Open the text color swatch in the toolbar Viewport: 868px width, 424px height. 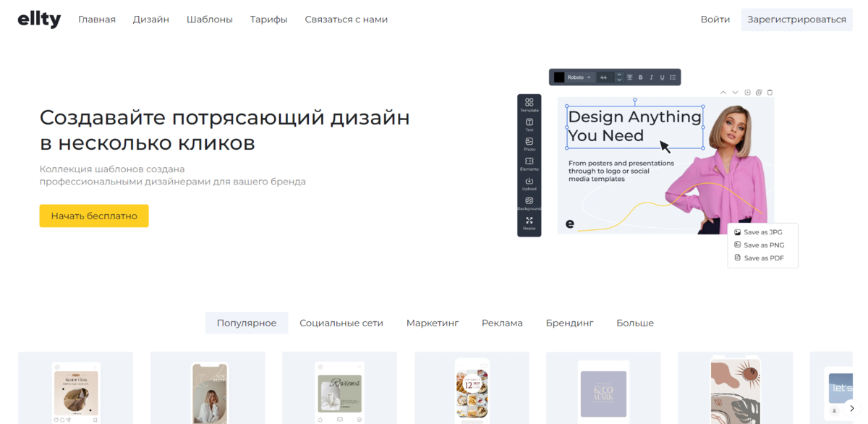(x=559, y=77)
